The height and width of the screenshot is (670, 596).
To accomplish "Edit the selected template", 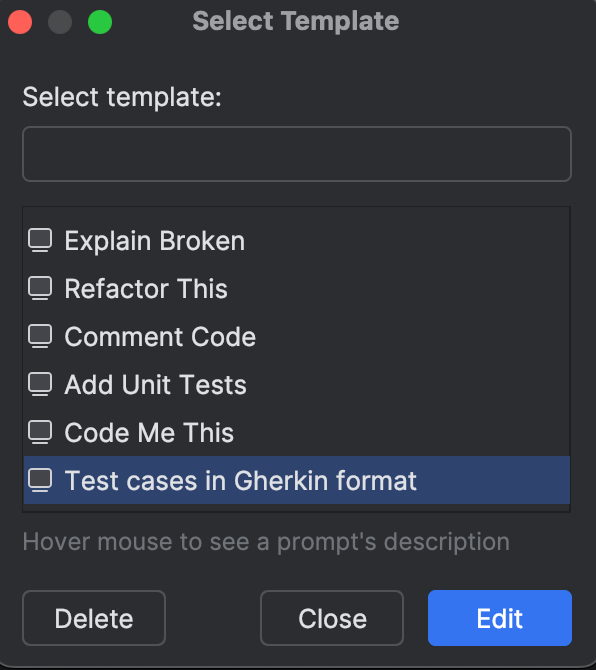I will [x=500, y=618].
